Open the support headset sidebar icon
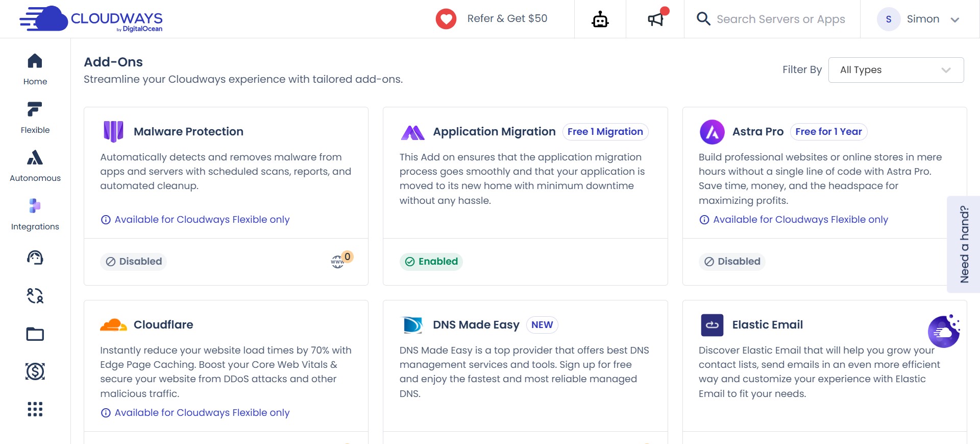The image size is (980, 444). (x=35, y=258)
